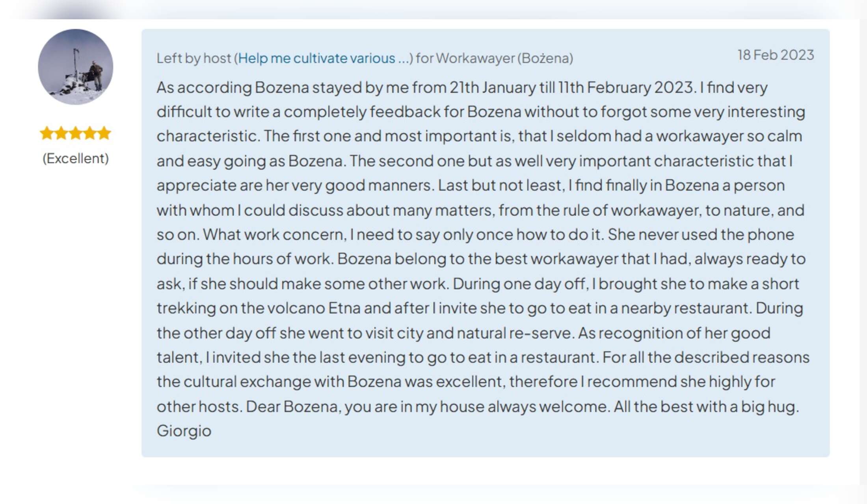Screen dimensions: 867x504
Task: Click the review date 18 Feb 2023
Action: (775, 55)
